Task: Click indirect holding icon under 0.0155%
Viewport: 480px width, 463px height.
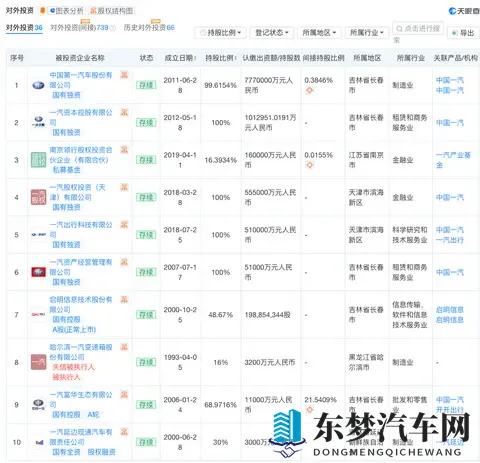Action: click(x=309, y=165)
